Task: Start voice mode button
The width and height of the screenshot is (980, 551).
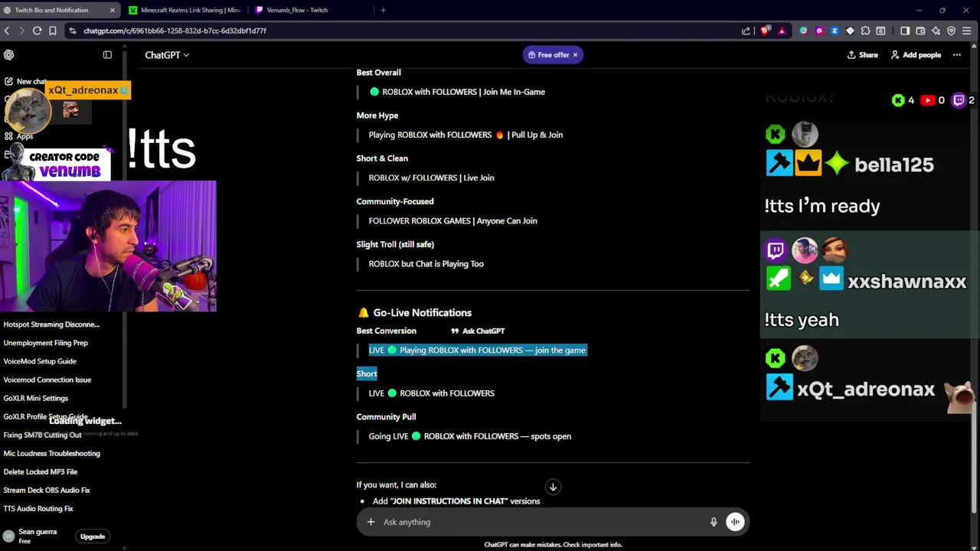Action: pos(735,522)
